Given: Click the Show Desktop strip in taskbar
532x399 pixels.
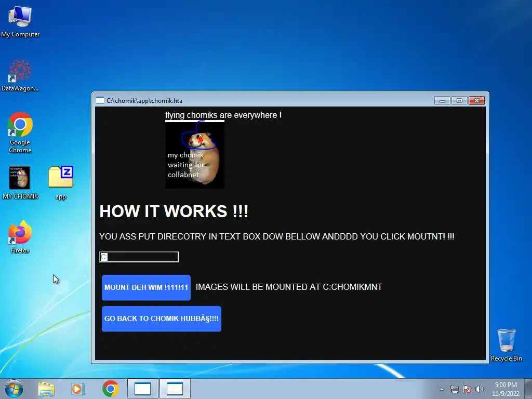Looking at the screenshot, I should 528,389.
